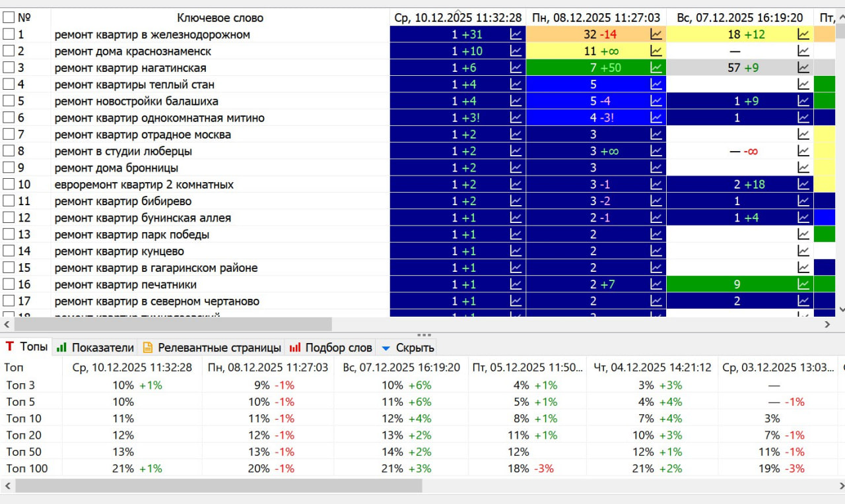The image size is (845, 504).
Task: Sort by the 'Ключевое слово' column header
Action: coord(220,18)
